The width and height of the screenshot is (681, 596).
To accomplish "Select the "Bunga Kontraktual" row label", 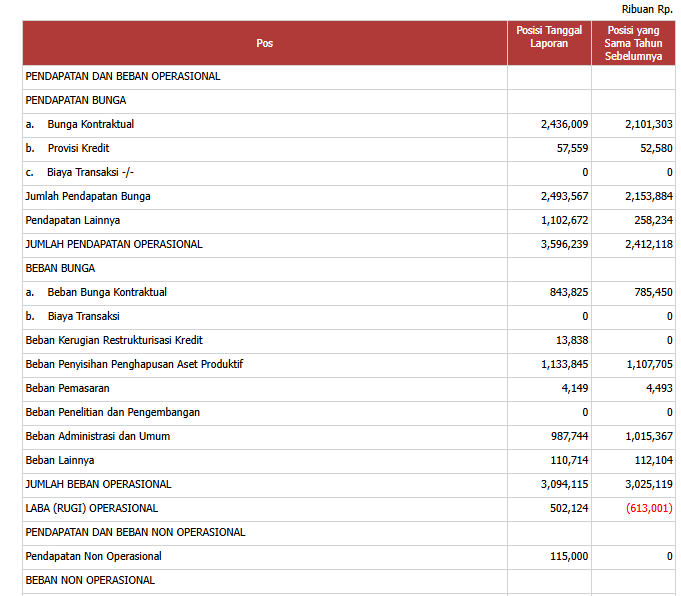I will [x=90, y=124].
